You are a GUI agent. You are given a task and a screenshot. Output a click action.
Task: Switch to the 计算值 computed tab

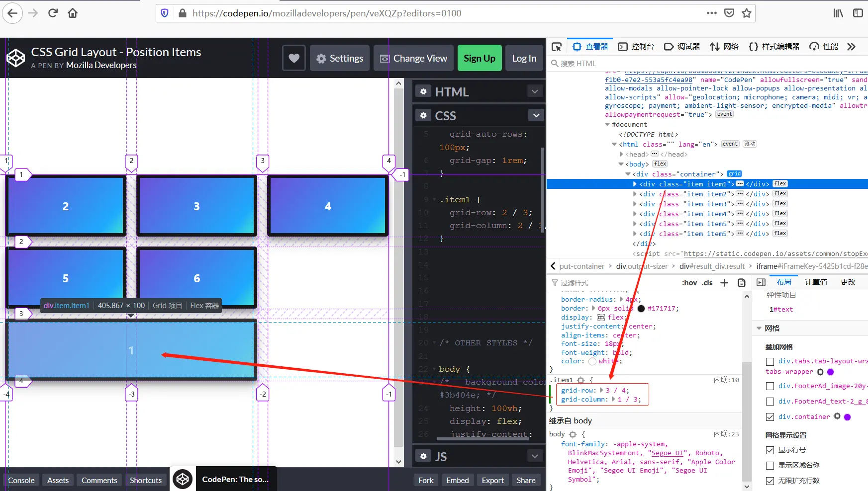(x=816, y=282)
